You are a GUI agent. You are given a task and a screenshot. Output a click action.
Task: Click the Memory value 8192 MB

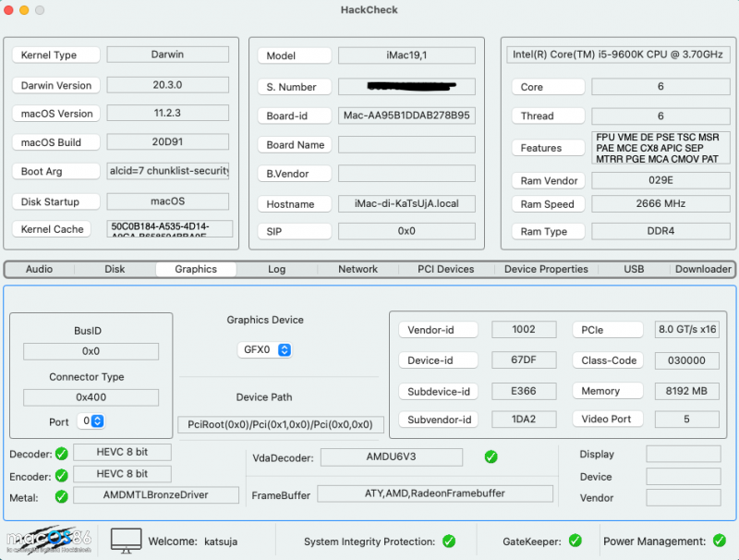[x=686, y=391]
